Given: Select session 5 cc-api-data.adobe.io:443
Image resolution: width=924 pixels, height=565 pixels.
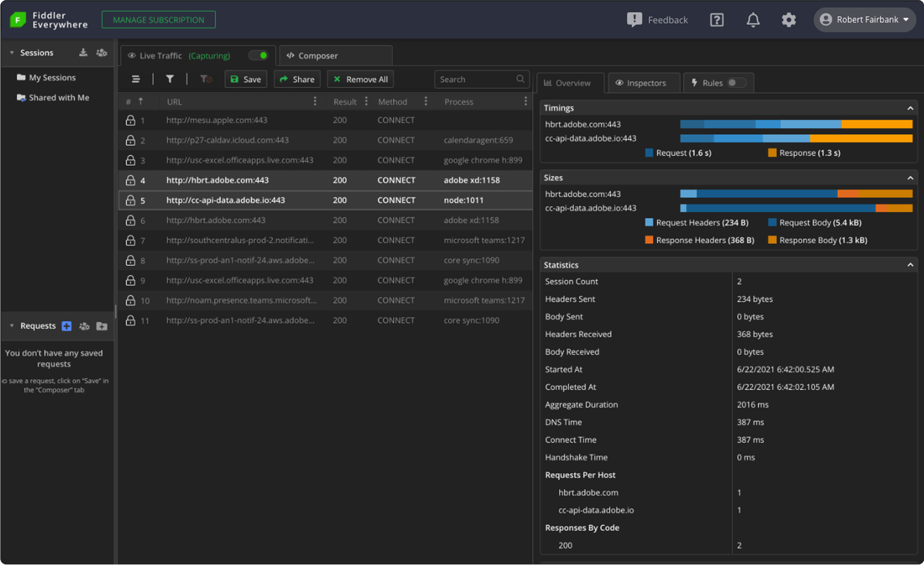Looking at the screenshot, I should point(325,200).
